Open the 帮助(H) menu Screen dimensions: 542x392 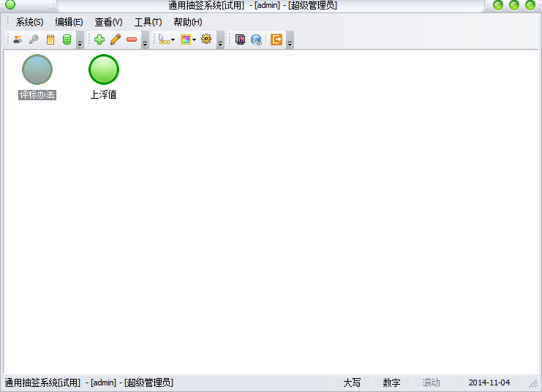click(188, 22)
